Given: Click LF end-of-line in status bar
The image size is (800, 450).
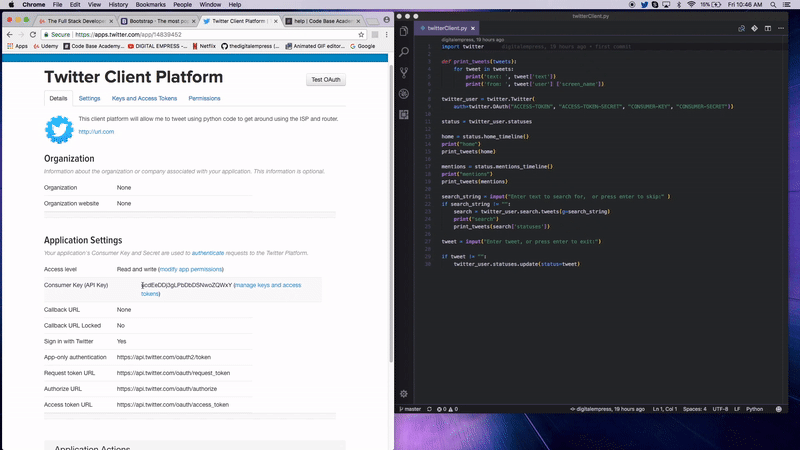Looking at the screenshot, I should pyautogui.click(x=737, y=409).
